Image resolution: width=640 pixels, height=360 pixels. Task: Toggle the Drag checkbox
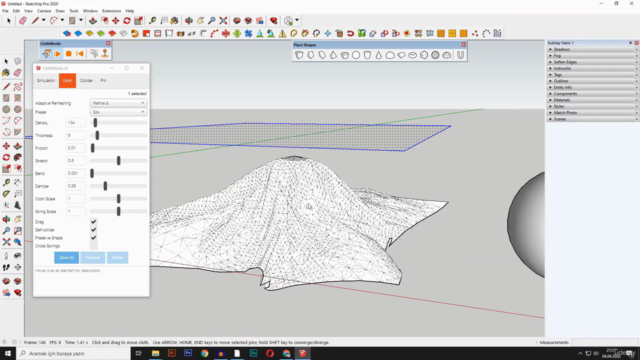click(93, 222)
